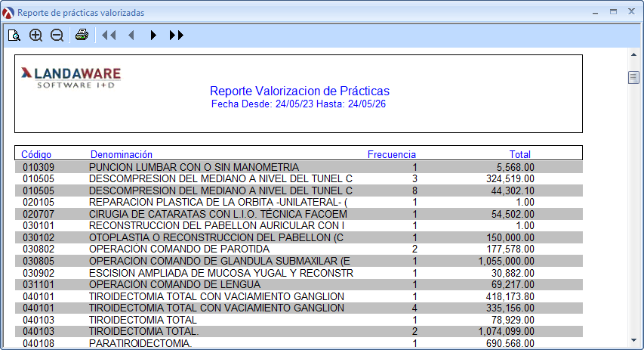Screen dimensions: 644x350
Task: Go to the next page
Action: [153, 36]
